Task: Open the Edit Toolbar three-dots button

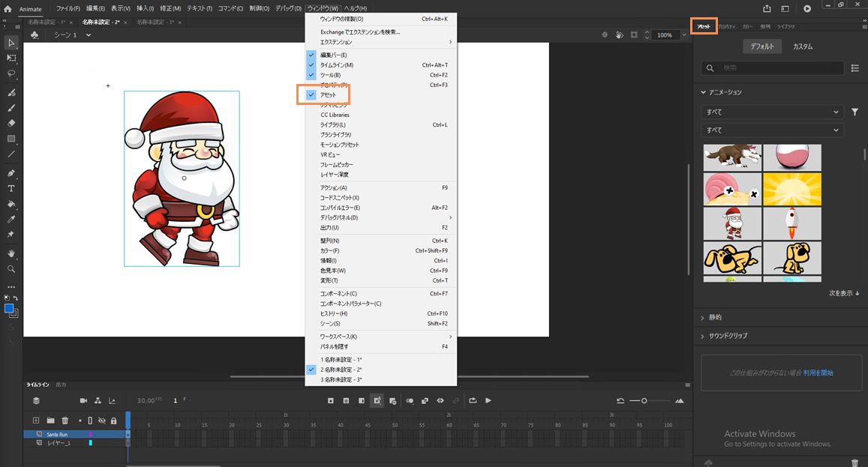Action: coord(11,286)
